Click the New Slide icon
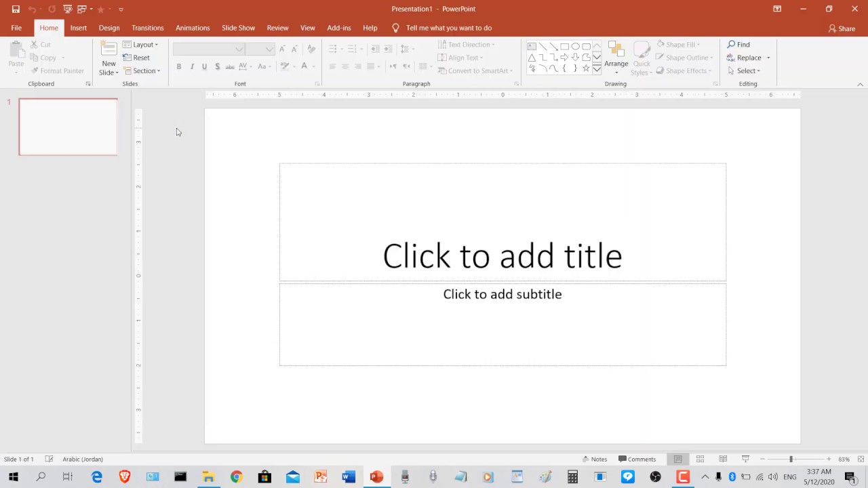The image size is (868, 488). click(x=108, y=49)
